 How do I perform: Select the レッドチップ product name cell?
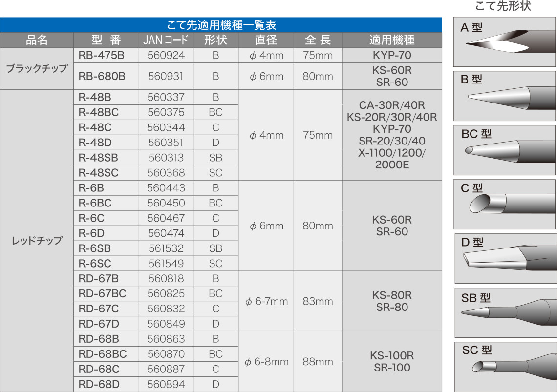pyautogui.click(x=37, y=241)
